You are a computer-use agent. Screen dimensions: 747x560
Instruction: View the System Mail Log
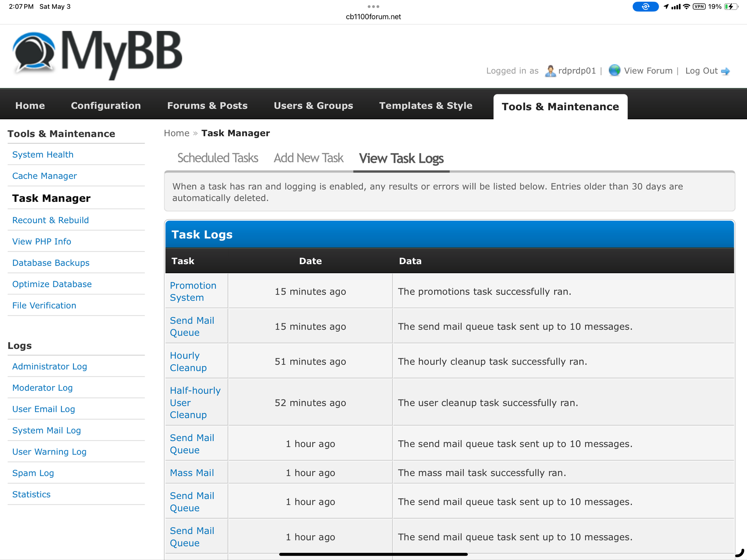tap(46, 430)
